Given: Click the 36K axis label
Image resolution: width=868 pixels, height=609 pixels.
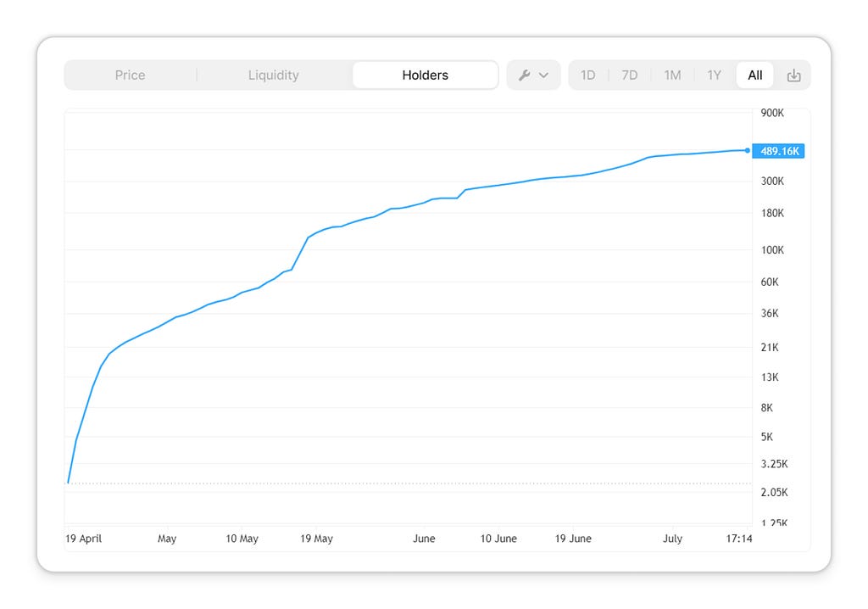Looking at the screenshot, I should coord(770,314).
